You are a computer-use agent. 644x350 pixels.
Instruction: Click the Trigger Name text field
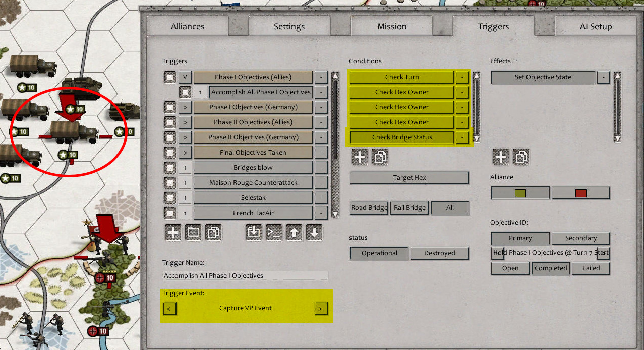(246, 276)
